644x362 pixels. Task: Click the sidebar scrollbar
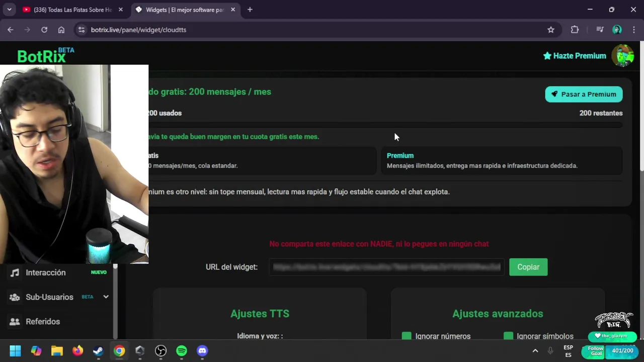click(x=115, y=301)
